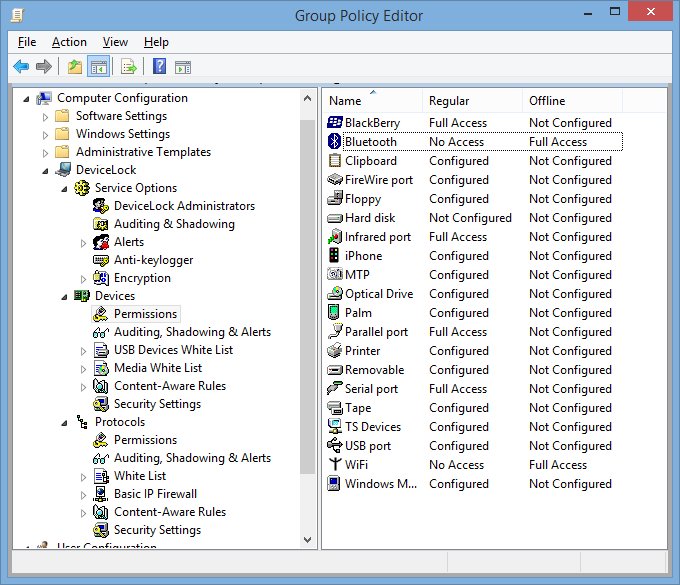Expand the Alerts node
The width and height of the screenshot is (680, 585).
click(83, 243)
